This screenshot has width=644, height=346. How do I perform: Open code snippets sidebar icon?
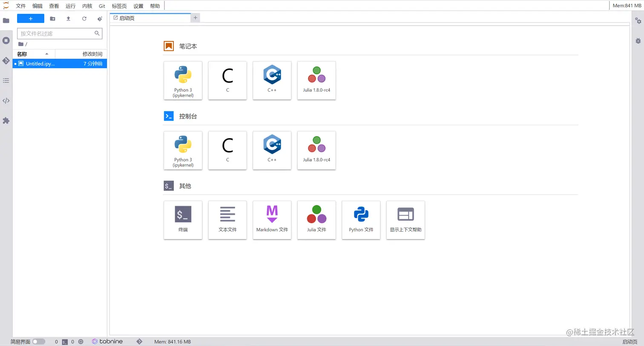(x=6, y=101)
